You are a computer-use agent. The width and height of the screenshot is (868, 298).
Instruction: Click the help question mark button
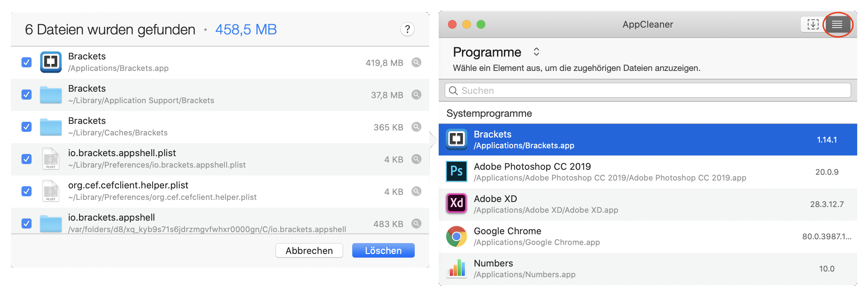pyautogui.click(x=407, y=29)
